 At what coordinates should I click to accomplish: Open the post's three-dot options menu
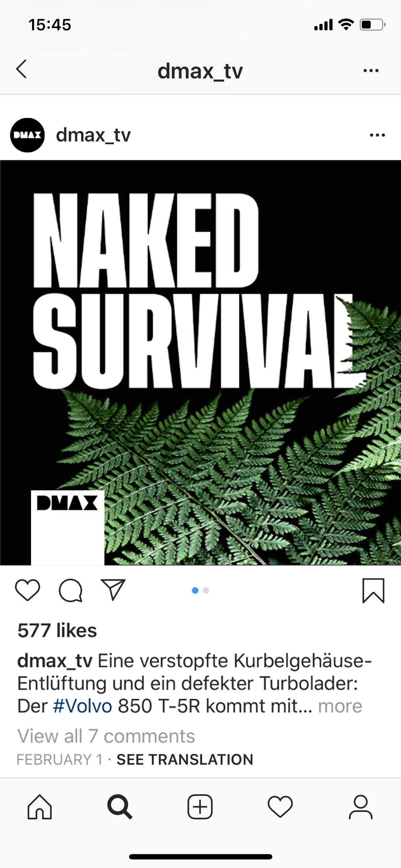(x=377, y=135)
